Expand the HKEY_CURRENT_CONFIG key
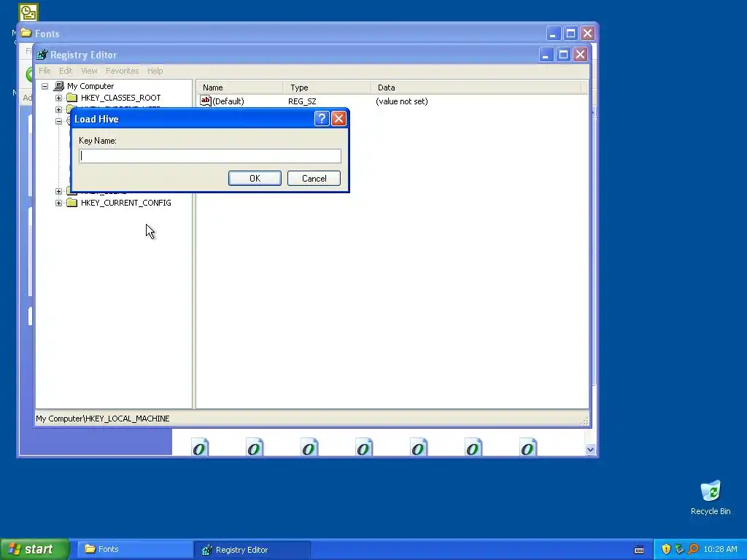Viewport: 747px width, 560px height. tap(58, 203)
